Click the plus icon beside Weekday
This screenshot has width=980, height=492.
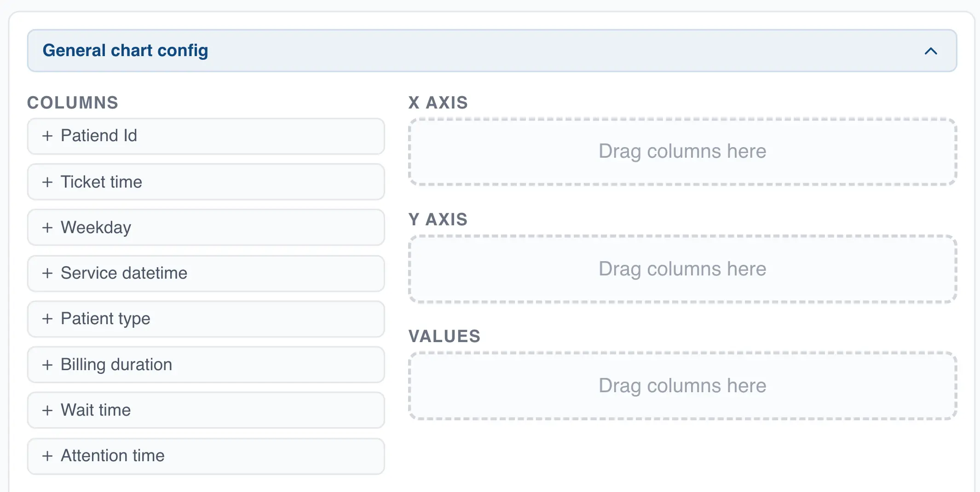pyautogui.click(x=47, y=227)
